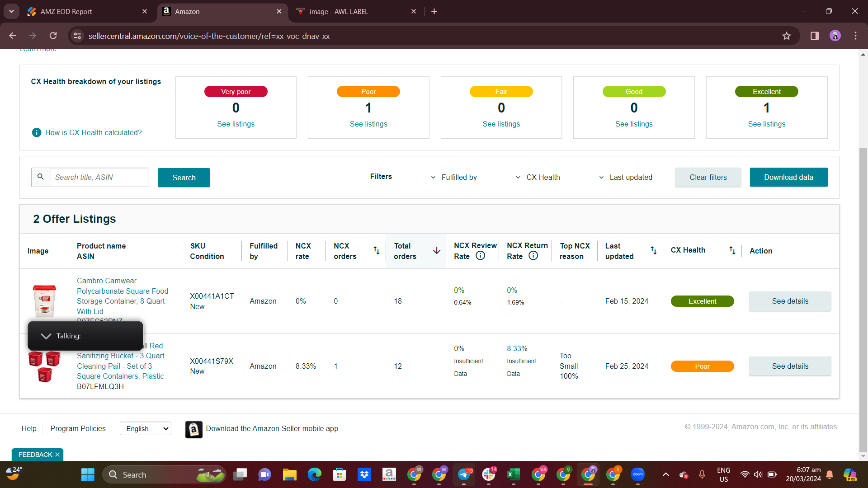Image resolution: width=868 pixels, height=488 pixels.
Task: Go back to the previous page
Action: [x=13, y=36]
